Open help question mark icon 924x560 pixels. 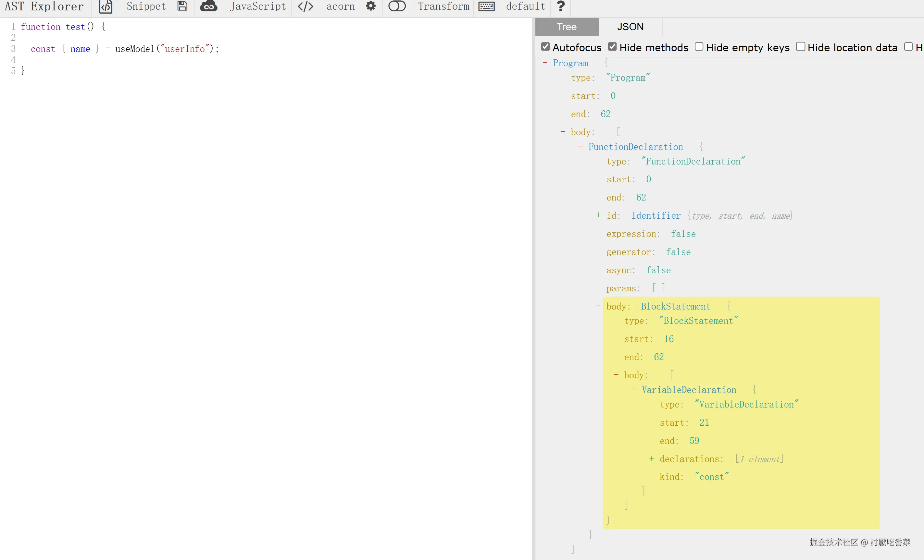[x=561, y=6]
